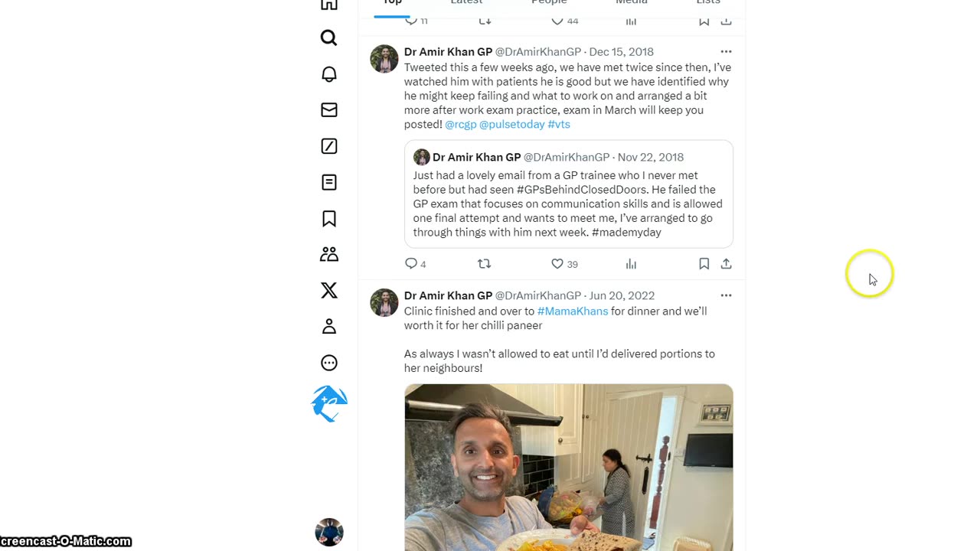Screen dimensions: 980x551
Task: Open more options on Dec 15, 2018 tweet
Action: (x=726, y=52)
